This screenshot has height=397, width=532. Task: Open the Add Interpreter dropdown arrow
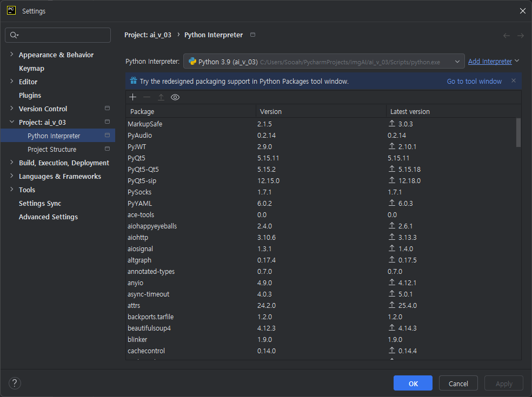(517, 60)
